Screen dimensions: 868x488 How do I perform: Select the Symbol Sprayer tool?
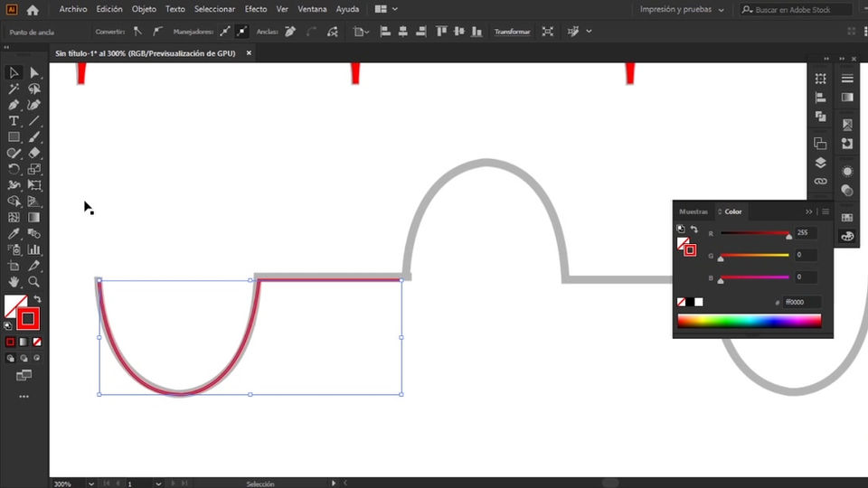pos(14,249)
